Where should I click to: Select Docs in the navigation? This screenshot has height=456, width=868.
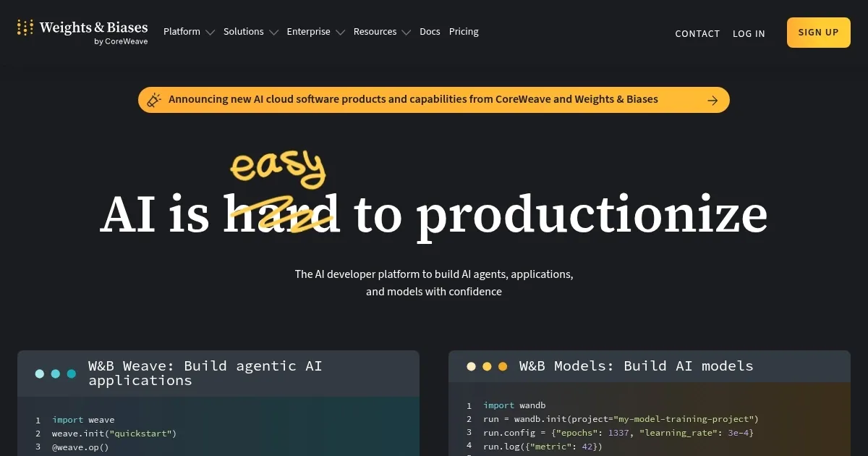(x=430, y=32)
